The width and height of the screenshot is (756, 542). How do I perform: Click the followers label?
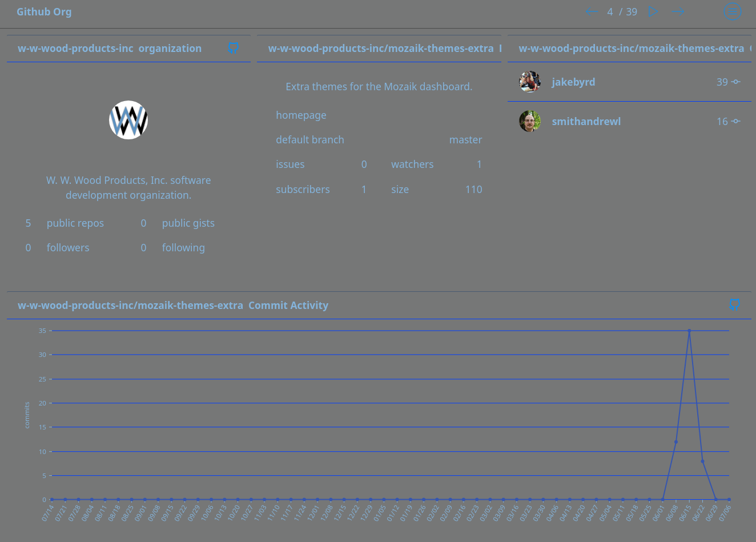pyautogui.click(x=68, y=248)
